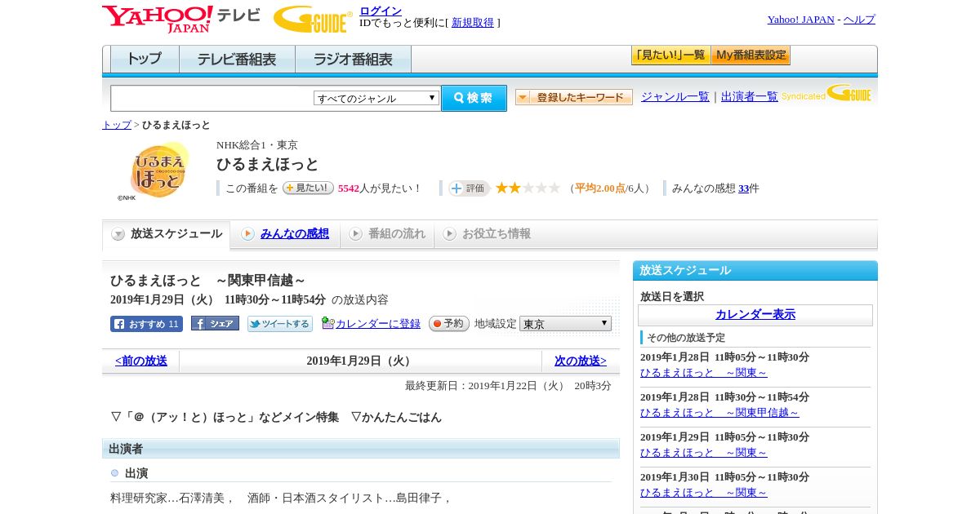Open the January 28 ひるまえほっと～関東甲信越～ link
Image resolution: width=980 pixels, height=514 pixels.
(x=719, y=413)
